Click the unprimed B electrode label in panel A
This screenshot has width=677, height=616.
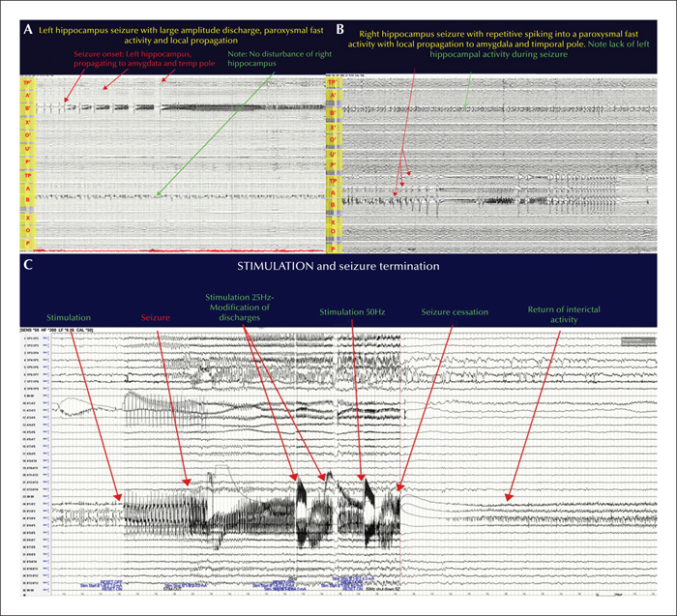[28, 199]
